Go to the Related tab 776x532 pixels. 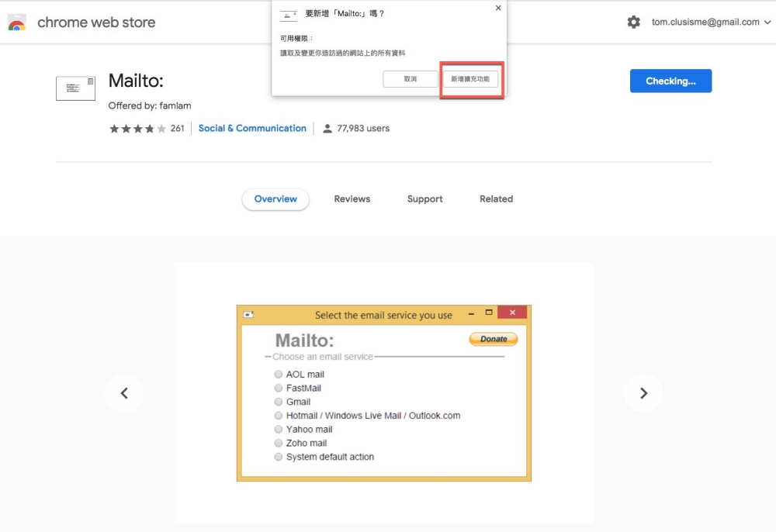pyautogui.click(x=496, y=199)
